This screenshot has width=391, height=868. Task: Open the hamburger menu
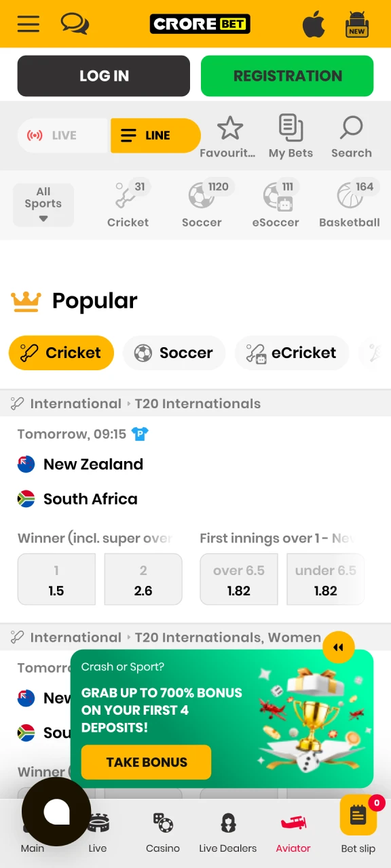point(28,24)
